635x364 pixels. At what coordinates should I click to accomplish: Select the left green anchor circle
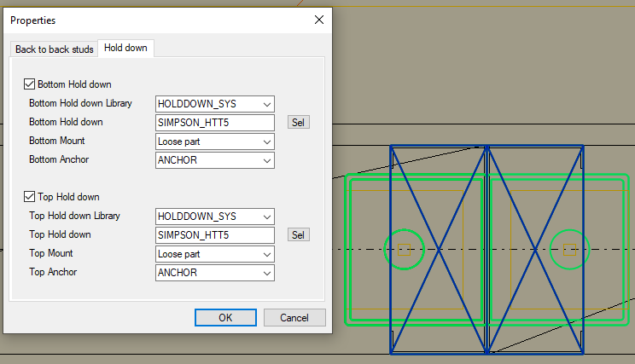tap(404, 249)
